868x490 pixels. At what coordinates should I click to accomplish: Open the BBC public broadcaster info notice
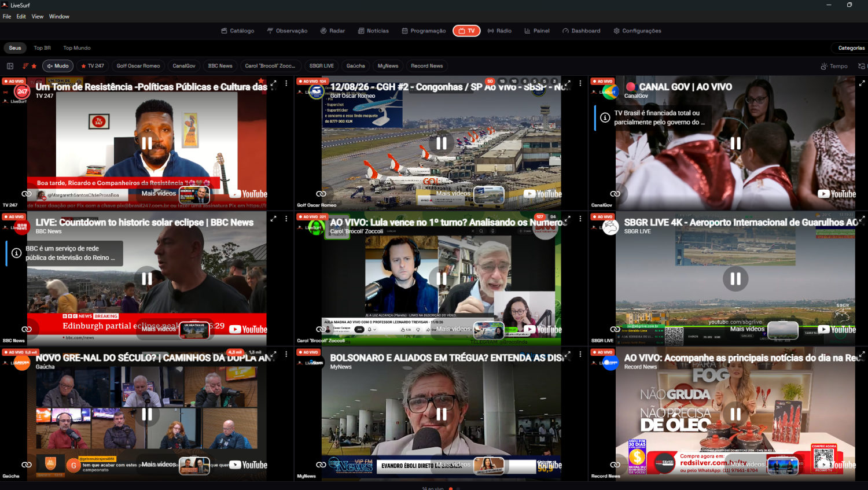(65, 253)
